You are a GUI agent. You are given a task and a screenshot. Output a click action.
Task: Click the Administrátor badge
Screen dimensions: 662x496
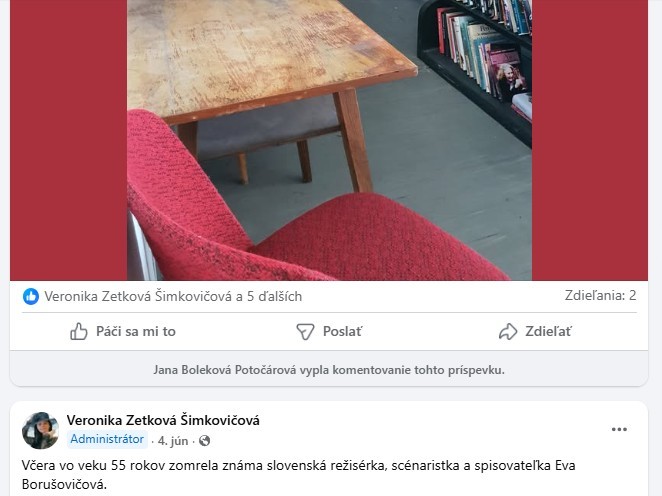point(107,439)
